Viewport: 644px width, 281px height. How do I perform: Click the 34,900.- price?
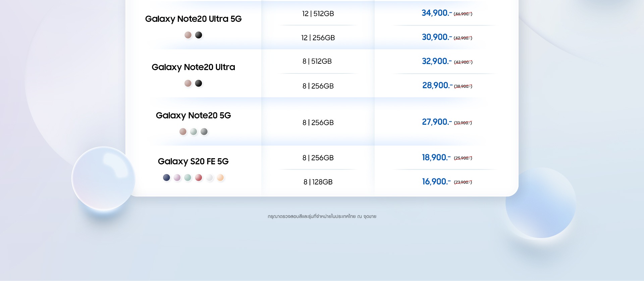point(437,13)
